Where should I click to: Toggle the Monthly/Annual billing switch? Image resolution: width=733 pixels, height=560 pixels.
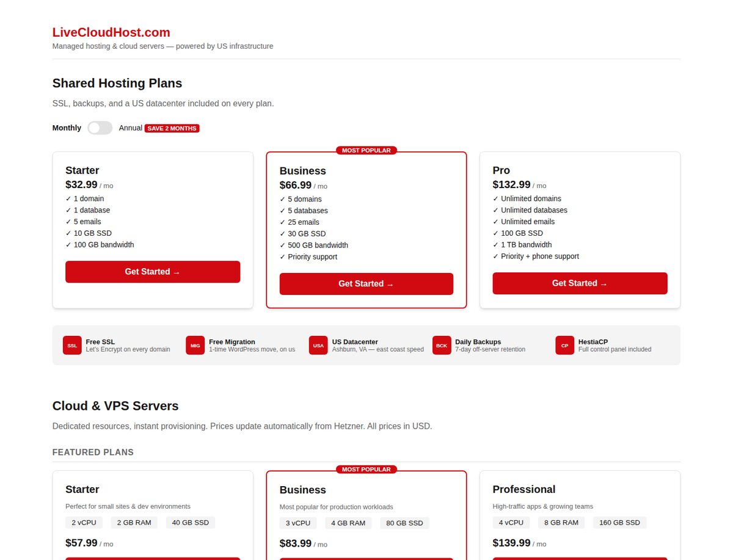100,128
